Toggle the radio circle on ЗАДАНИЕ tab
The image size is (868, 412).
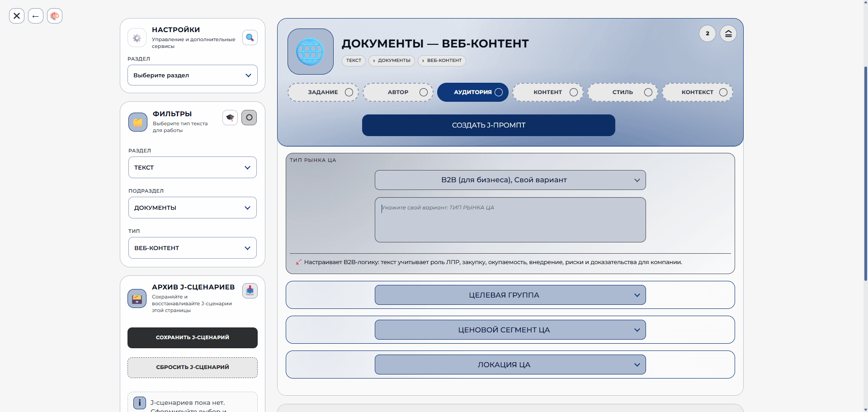tap(349, 92)
